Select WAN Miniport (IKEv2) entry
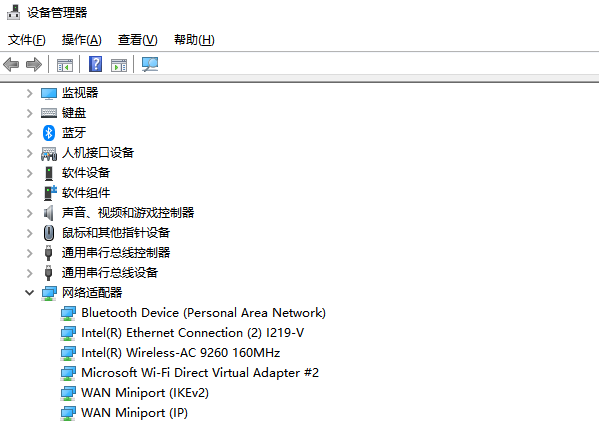 pos(145,393)
